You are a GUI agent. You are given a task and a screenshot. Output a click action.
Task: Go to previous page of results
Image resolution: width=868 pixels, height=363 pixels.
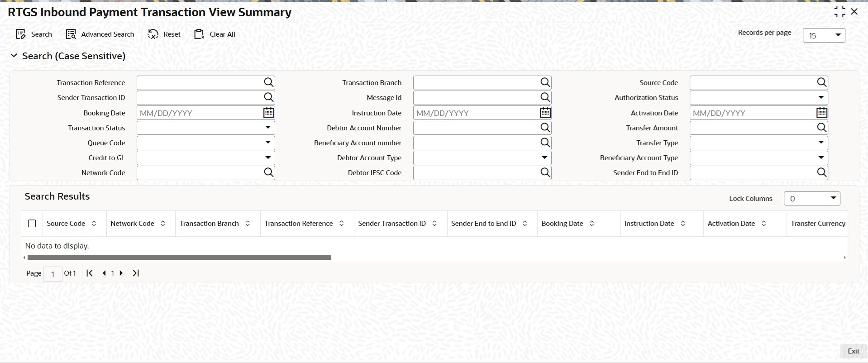(104, 273)
